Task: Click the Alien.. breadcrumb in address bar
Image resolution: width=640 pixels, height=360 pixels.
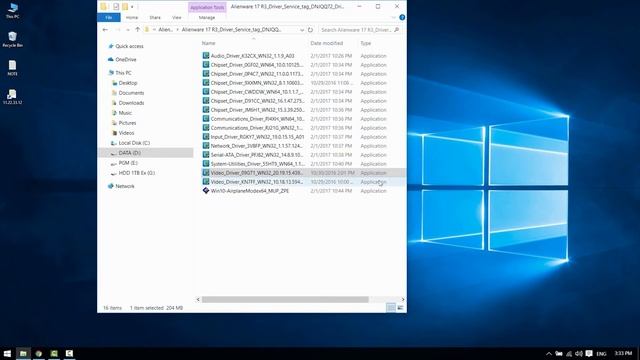Action: tap(165, 30)
